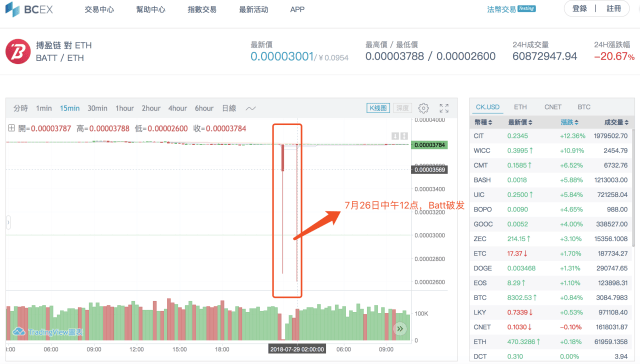
Task: Select the BOPO market row
Action: pos(551,209)
